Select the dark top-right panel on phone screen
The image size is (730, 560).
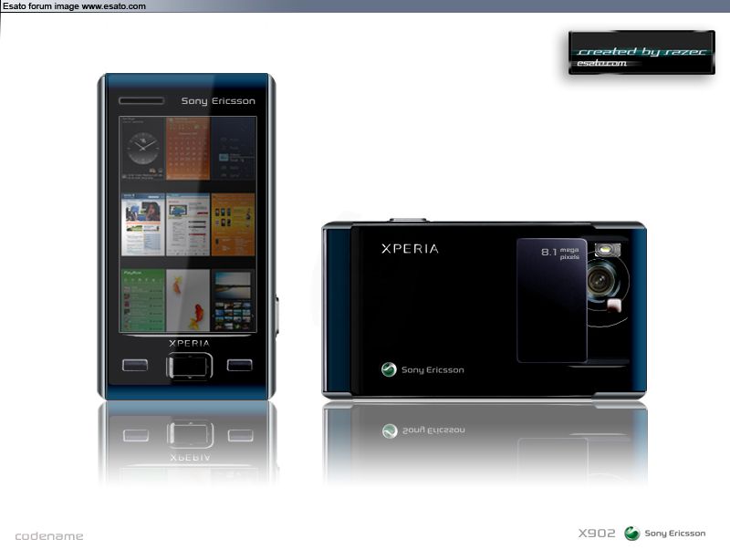234,148
